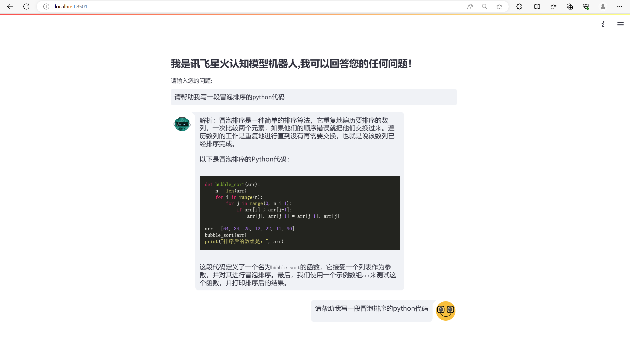Open site information via the address bar info icon
Screen dimensions: 630x364
(x=46, y=6)
